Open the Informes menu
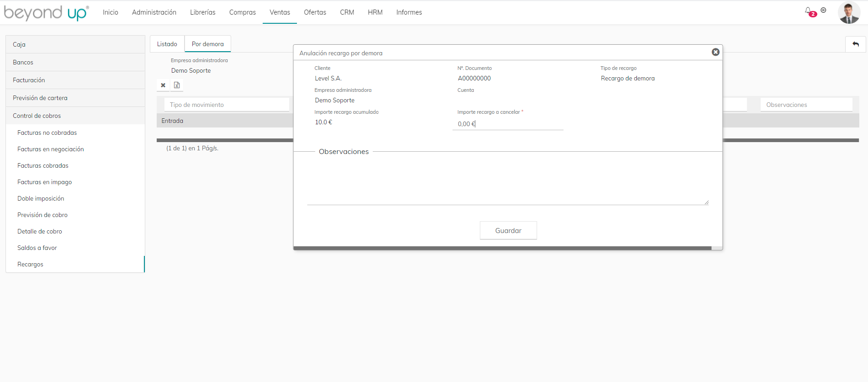Viewport: 868px width, 382px height. 409,12
